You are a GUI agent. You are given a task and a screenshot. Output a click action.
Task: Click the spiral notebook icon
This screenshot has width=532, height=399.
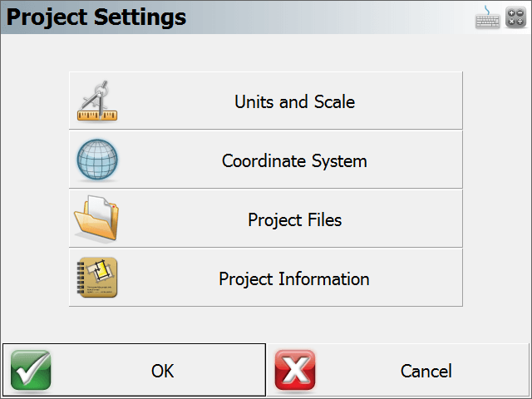point(97,277)
